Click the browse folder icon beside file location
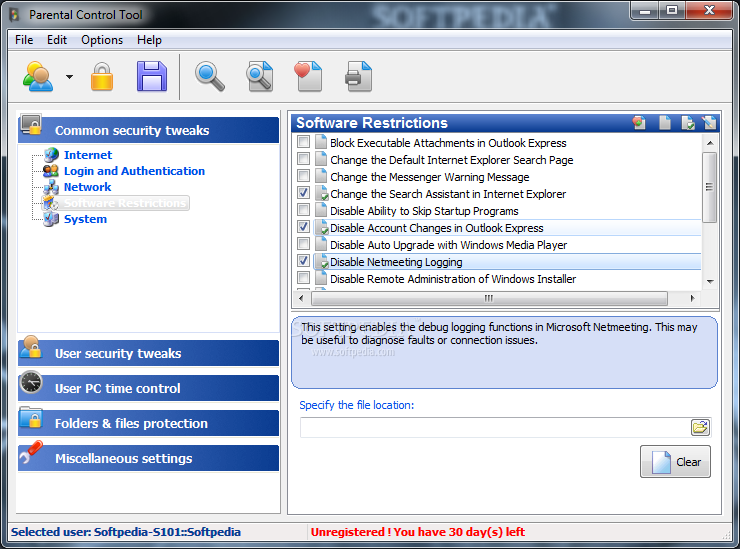 click(700, 427)
